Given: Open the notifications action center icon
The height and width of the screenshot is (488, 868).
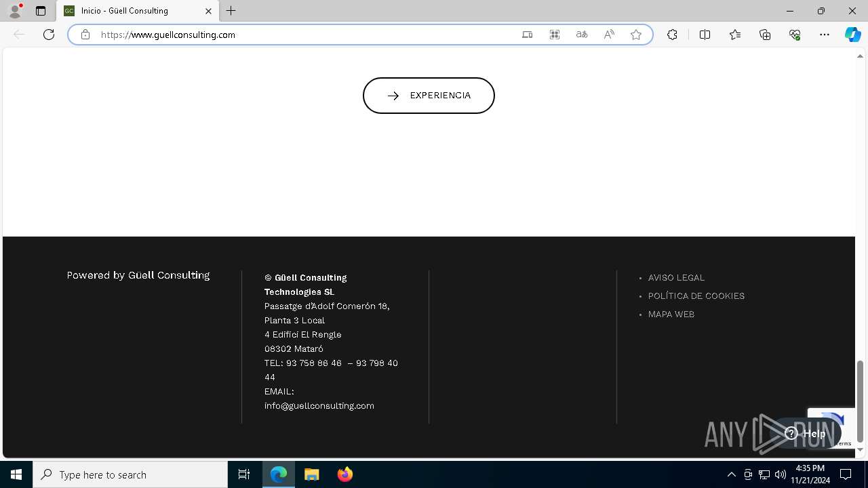Looking at the screenshot, I should pos(846,474).
